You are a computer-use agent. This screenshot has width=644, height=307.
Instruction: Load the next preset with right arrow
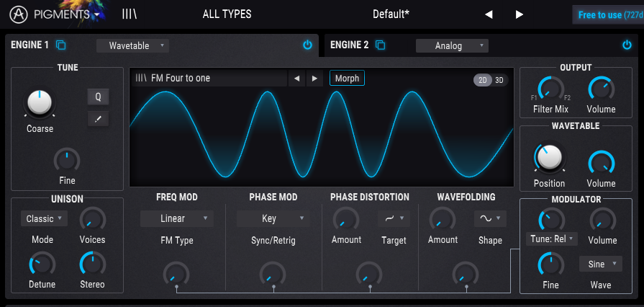coord(519,15)
